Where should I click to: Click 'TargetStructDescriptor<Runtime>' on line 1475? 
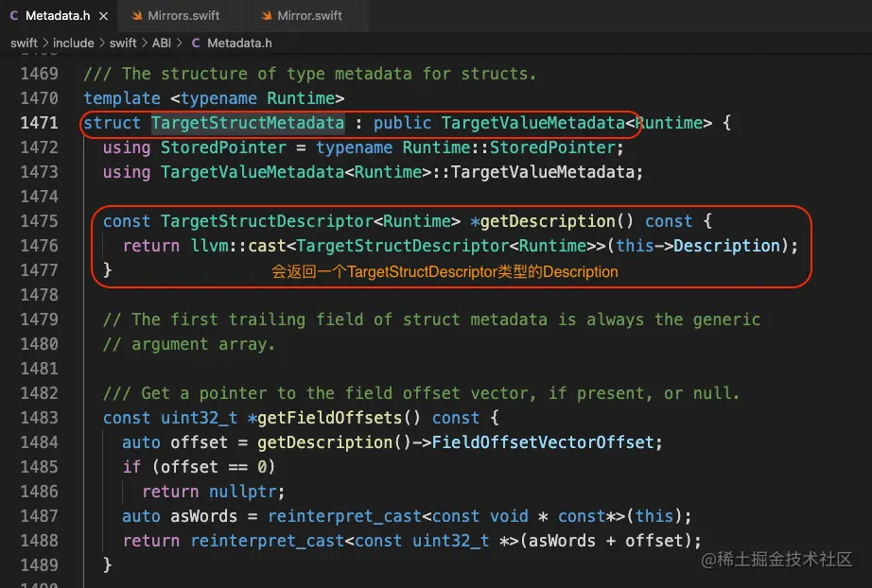click(x=311, y=221)
